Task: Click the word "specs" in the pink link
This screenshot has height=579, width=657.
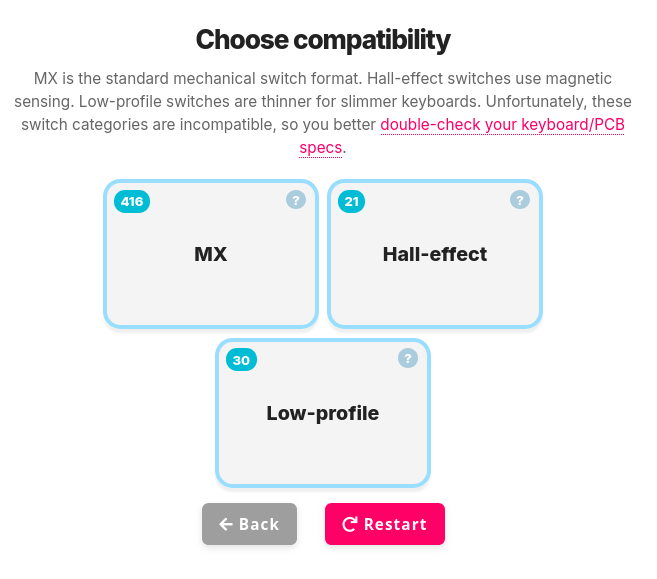Action: tap(320, 147)
